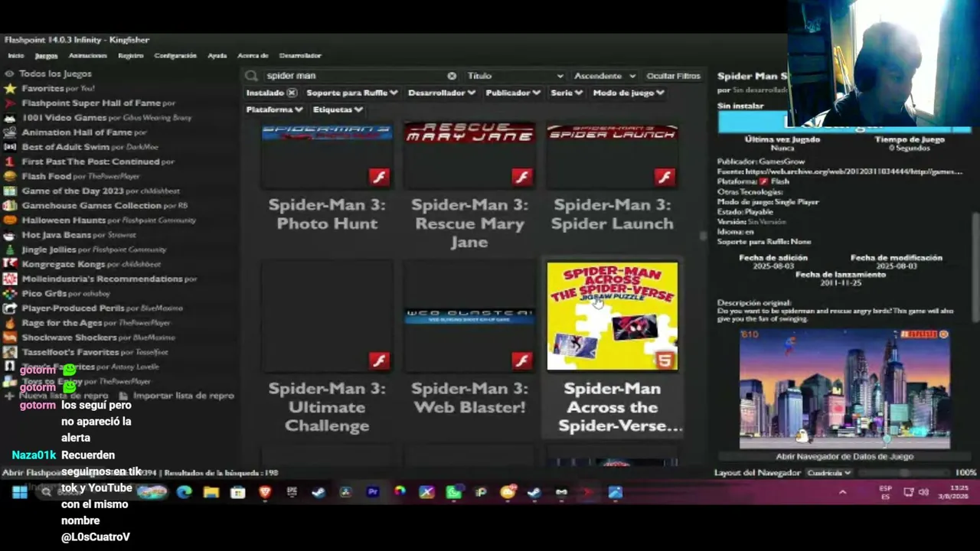Viewport: 980px width, 551px height.
Task: Open the Título sort-by dropdown
Action: click(x=515, y=76)
